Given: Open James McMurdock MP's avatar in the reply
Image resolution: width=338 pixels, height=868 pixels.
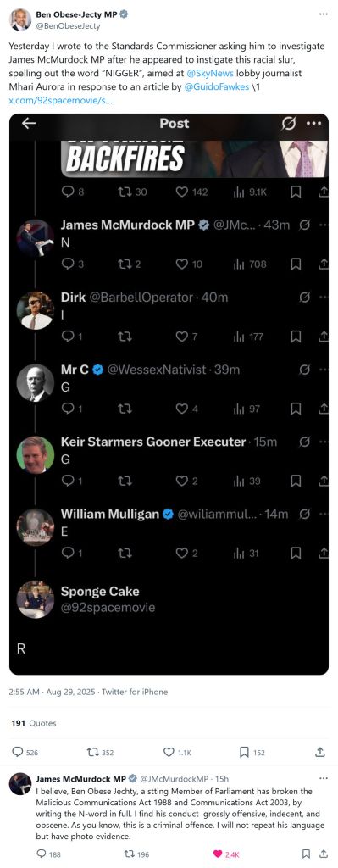Looking at the screenshot, I should 20,784.
